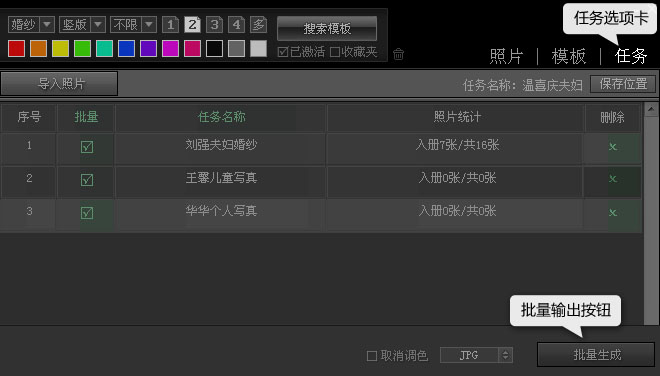Click the task name value 温喜庆夫妇
The height and width of the screenshot is (376, 660).
552,85
